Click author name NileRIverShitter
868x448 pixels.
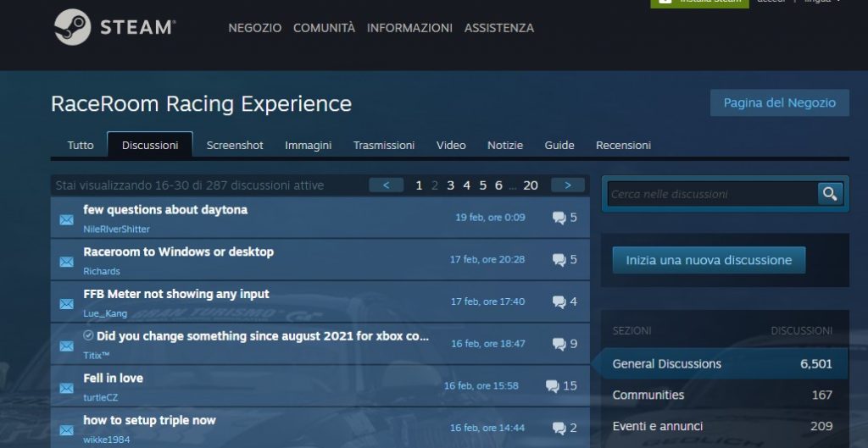(x=116, y=229)
